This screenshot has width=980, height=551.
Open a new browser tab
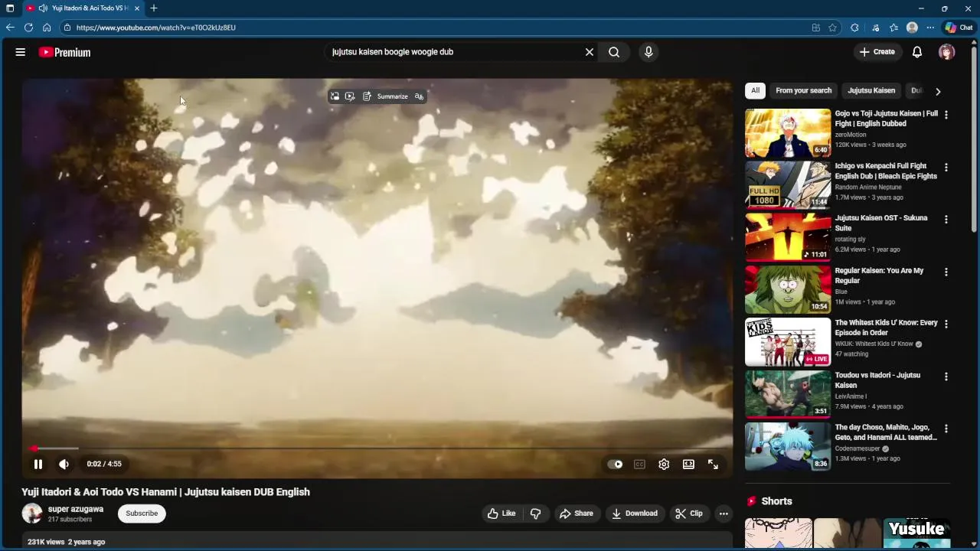[x=154, y=8]
